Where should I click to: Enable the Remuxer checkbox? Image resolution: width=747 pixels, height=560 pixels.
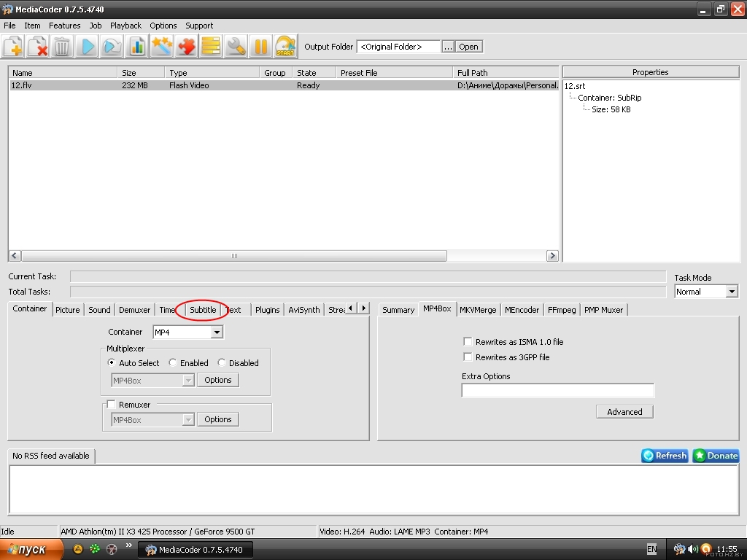111,404
